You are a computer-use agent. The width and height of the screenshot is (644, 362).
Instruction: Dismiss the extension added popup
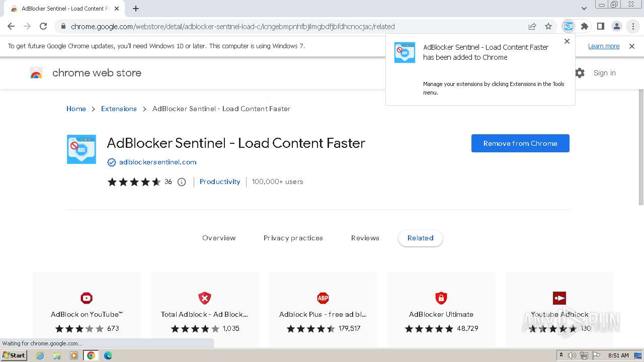pos(567,41)
